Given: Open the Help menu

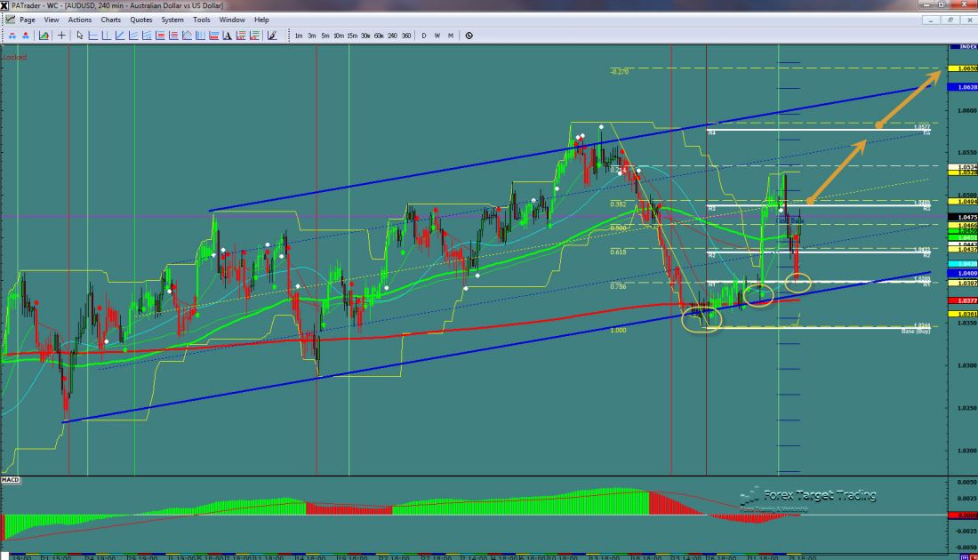Looking at the screenshot, I should click(x=261, y=19).
